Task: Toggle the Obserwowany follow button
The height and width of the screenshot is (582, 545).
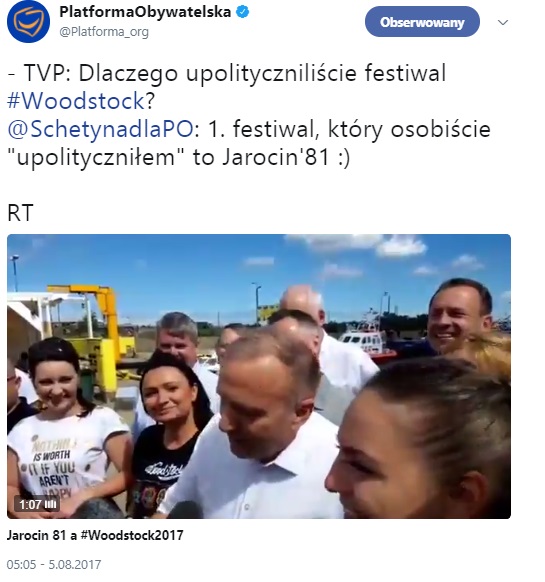Action: point(422,22)
